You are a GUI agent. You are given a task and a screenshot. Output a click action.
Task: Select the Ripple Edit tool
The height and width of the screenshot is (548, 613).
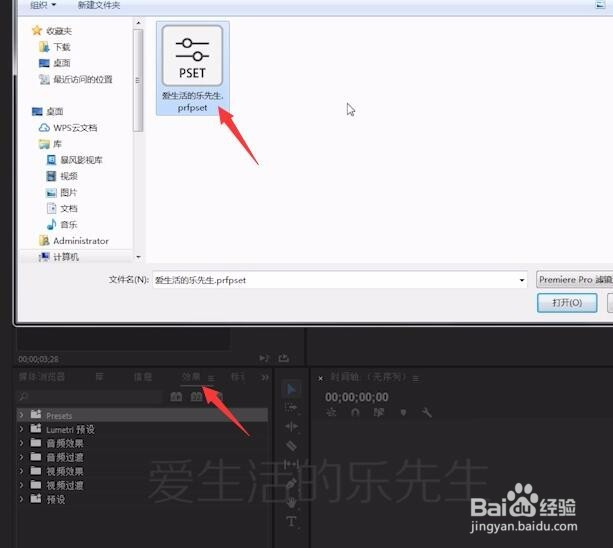(x=291, y=426)
